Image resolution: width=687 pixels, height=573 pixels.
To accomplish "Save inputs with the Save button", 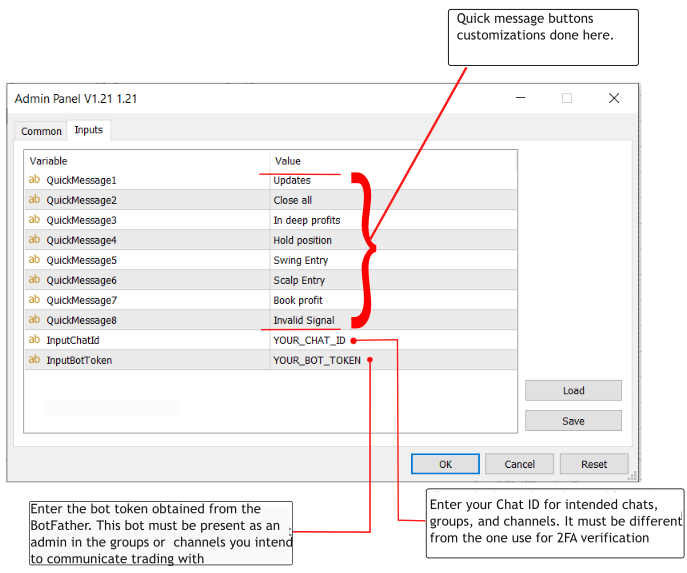I will click(x=573, y=421).
